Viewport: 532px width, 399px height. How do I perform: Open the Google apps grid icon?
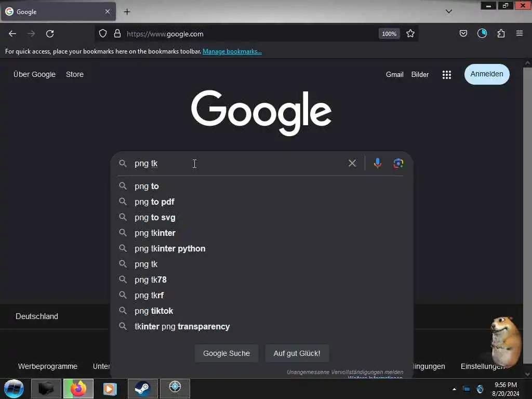[447, 75]
